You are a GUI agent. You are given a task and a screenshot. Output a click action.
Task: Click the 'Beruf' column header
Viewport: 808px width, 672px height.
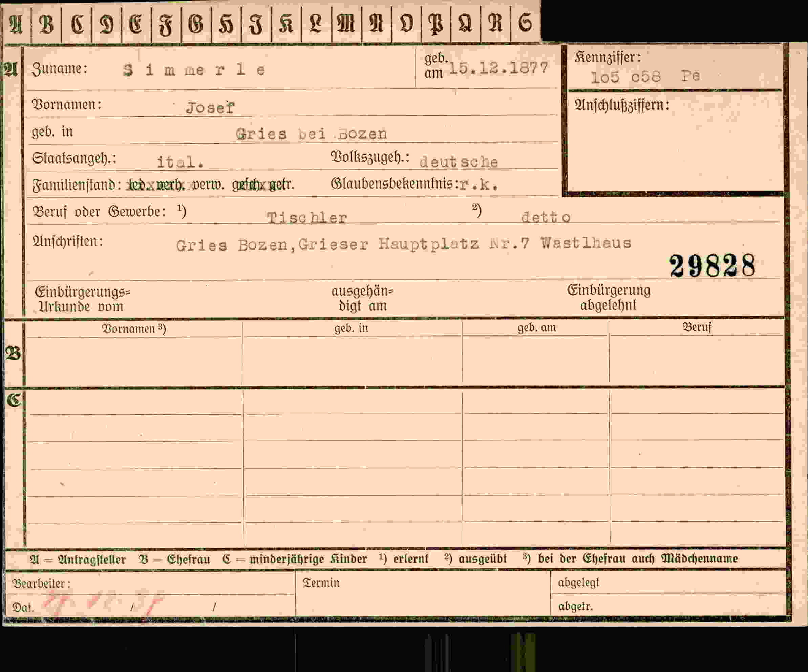tap(697, 327)
